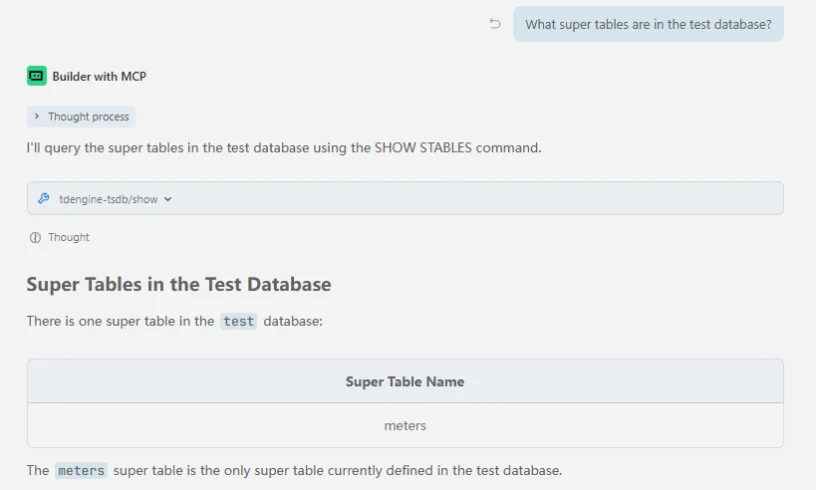Expand the Thought process chevron
Image resolution: width=816 pixels, height=490 pixels.
(x=37, y=117)
